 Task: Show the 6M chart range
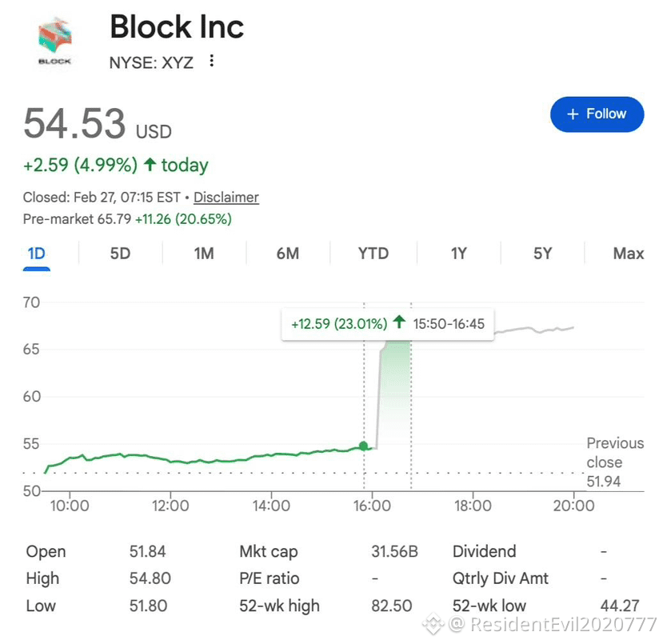pyautogui.click(x=288, y=254)
